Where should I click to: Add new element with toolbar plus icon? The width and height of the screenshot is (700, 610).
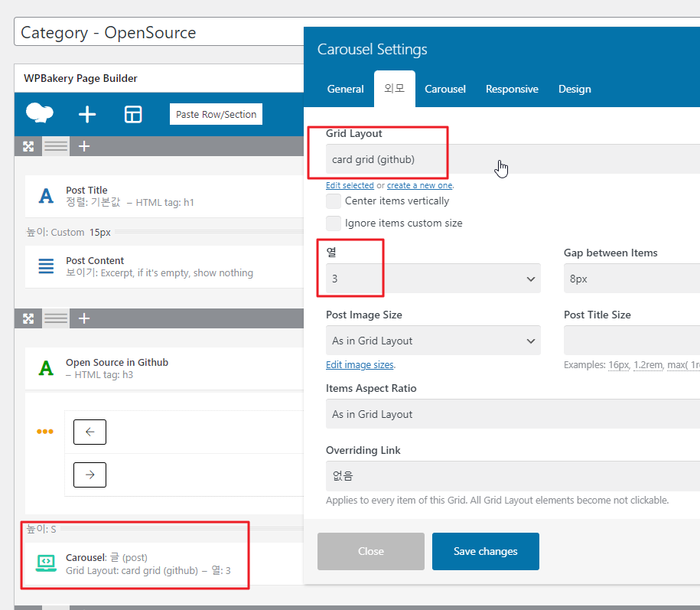(87, 114)
